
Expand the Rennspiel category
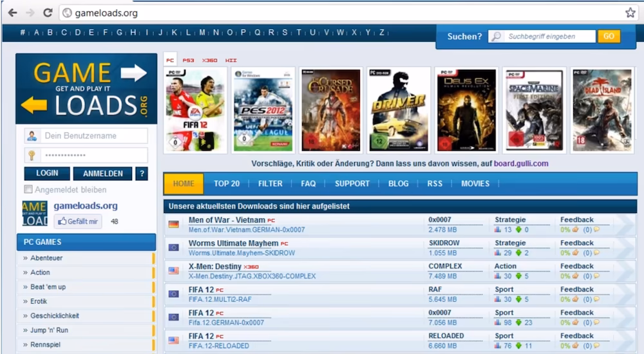(x=46, y=345)
